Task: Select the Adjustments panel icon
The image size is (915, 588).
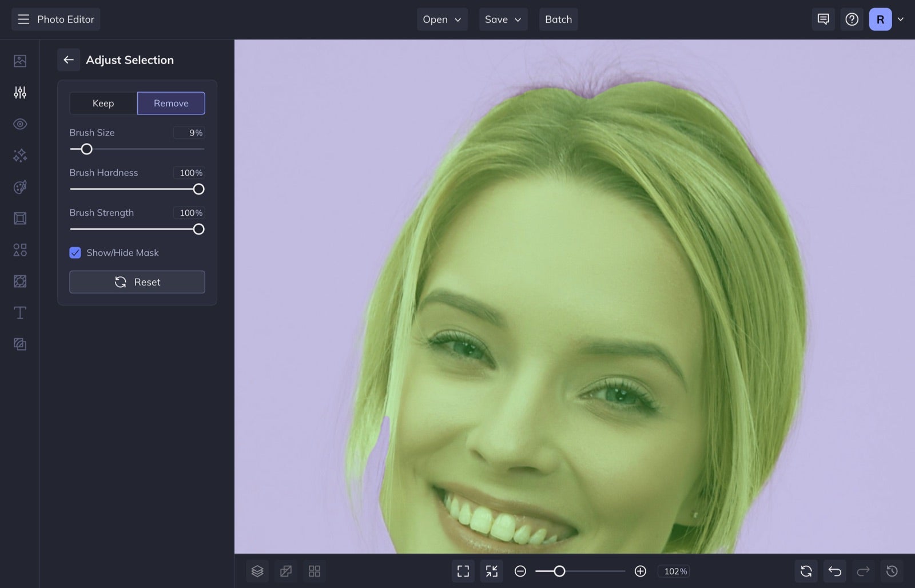Action: click(x=19, y=92)
